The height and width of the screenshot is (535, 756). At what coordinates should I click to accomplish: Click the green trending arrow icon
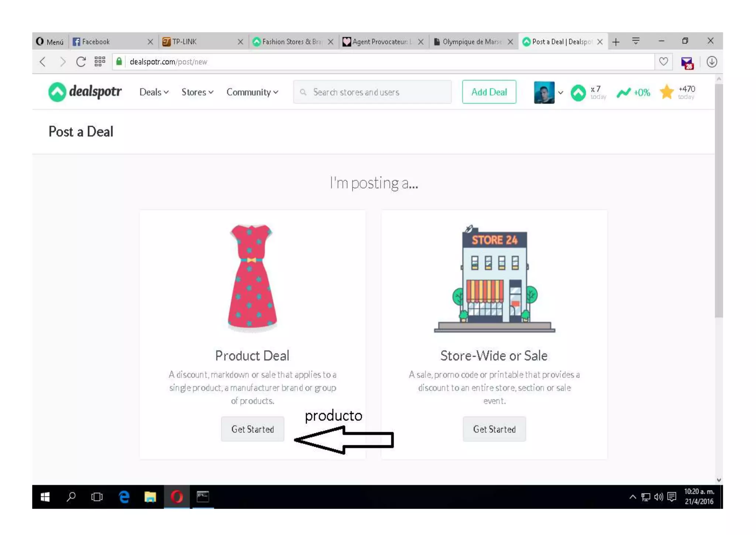[x=623, y=92]
